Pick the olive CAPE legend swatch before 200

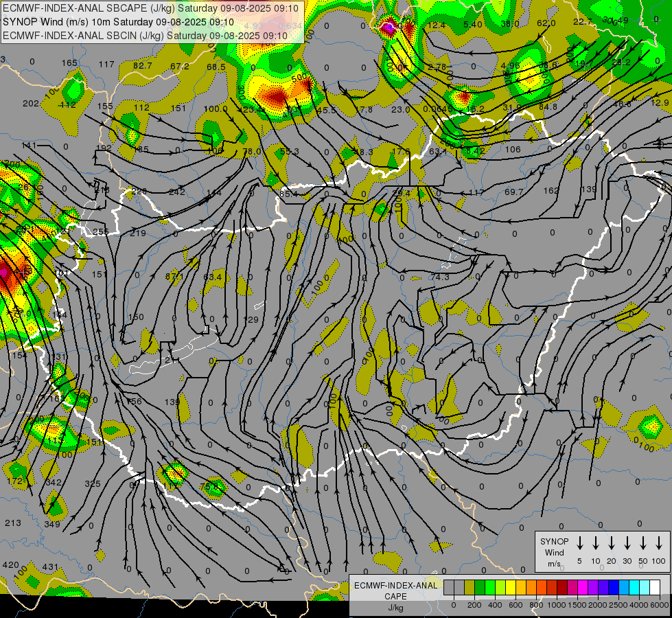[x=470, y=587]
